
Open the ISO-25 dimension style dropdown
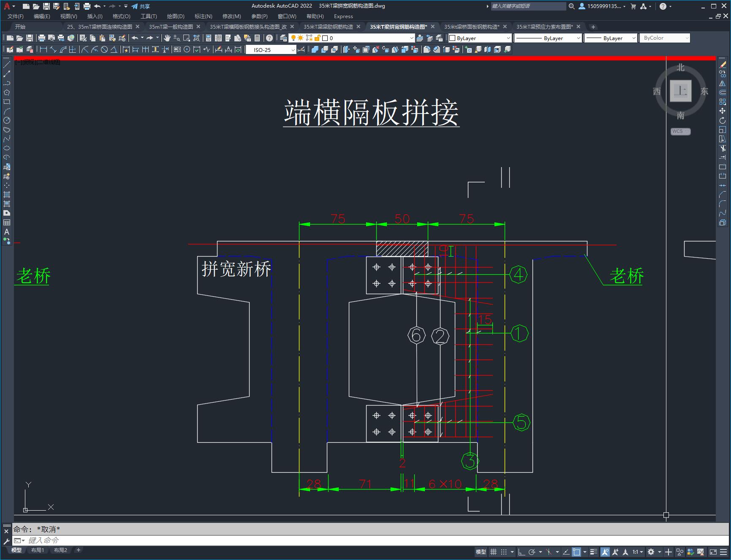271,50
